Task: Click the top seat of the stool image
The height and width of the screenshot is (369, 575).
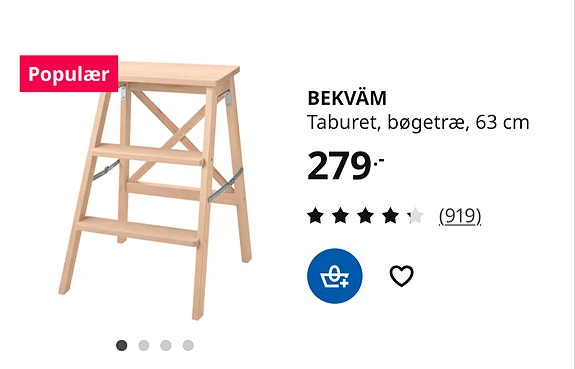Action: pos(179,74)
